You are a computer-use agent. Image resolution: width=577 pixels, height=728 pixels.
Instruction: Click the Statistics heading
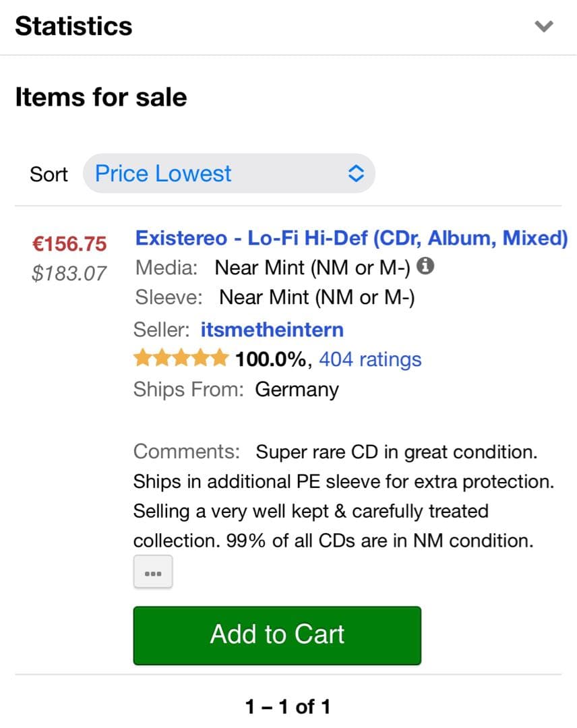click(x=73, y=26)
